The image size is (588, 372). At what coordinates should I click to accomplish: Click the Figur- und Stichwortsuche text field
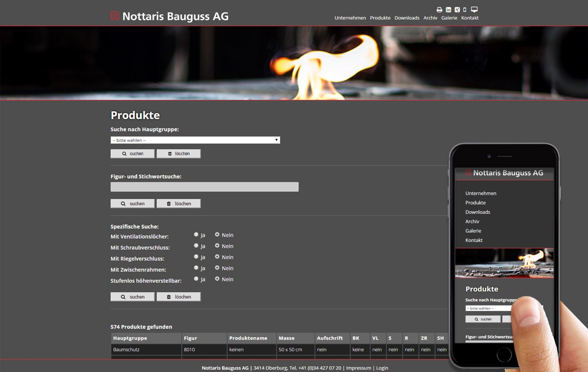pos(204,187)
